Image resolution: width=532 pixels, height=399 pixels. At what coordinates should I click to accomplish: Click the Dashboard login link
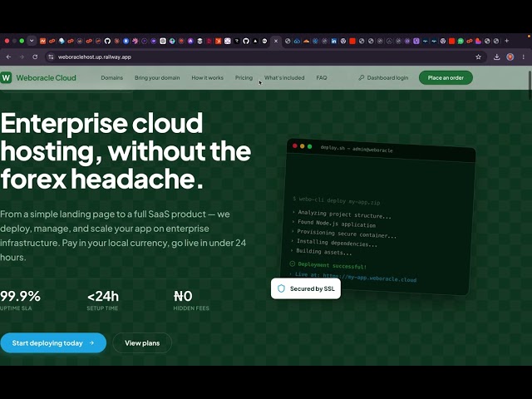click(387, 77)
